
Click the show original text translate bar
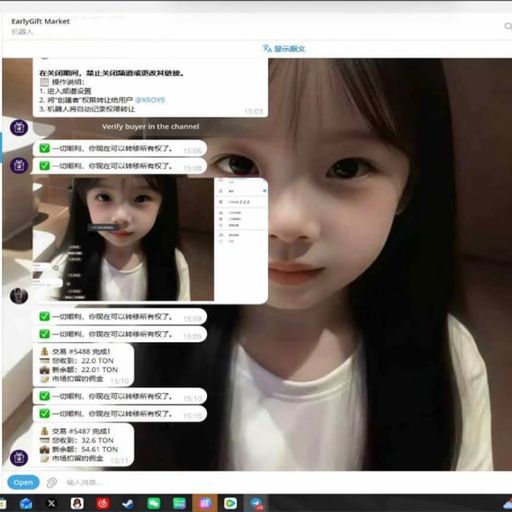(x=284, y=49)
